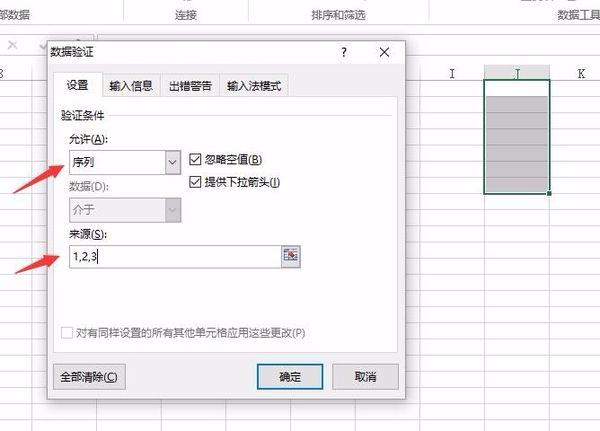Image resolution: width=600 pixels, height=431 pixels.
Task: Click the 来源 input field containing 1,2,3
Action: [x=175, y=256]
